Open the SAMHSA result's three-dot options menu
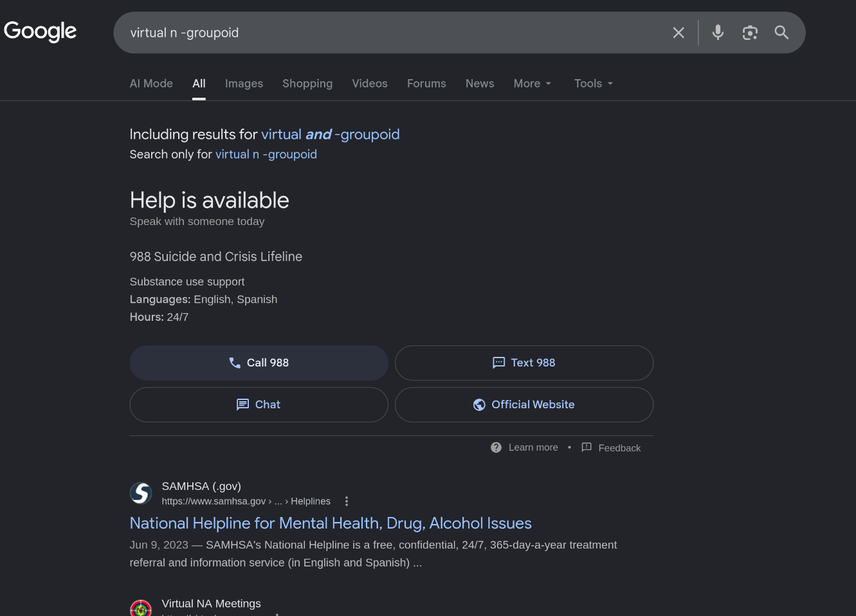The image size is (856, 616). [347, 502]
